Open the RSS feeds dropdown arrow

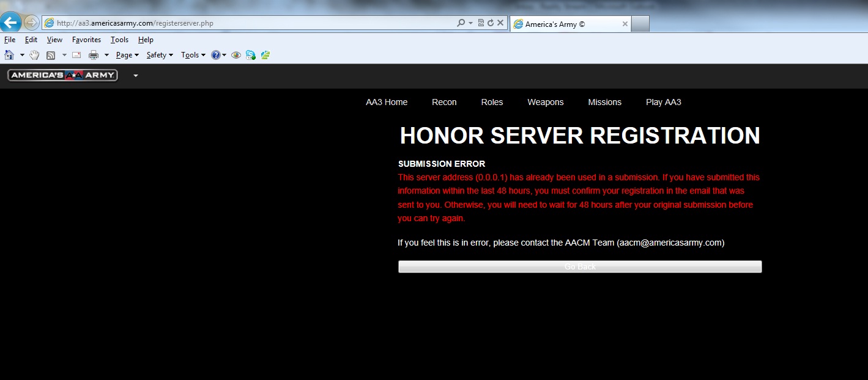point(64,55)
